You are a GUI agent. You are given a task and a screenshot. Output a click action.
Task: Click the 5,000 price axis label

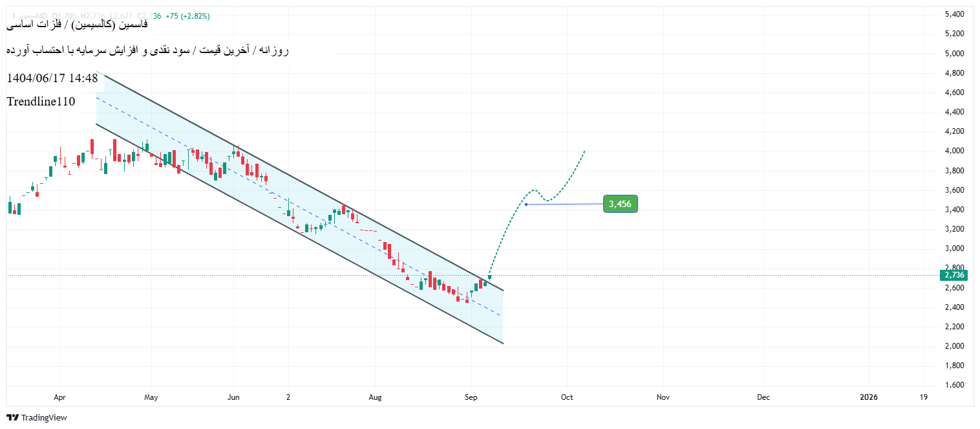pyautogui.click(x=954, y=53)
